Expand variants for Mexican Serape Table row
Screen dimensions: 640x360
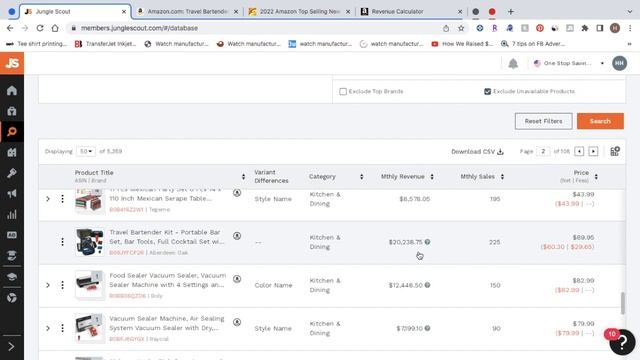[48, 199]
